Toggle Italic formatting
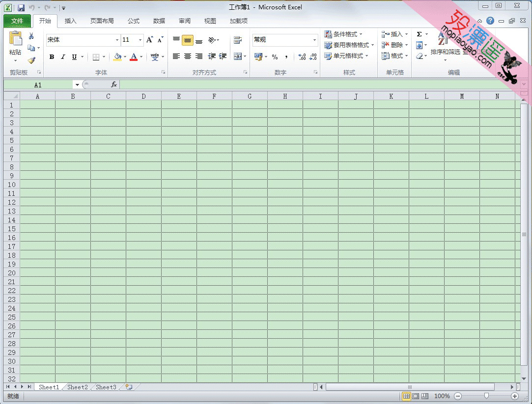The image size is (532, 404). [63, 57]
